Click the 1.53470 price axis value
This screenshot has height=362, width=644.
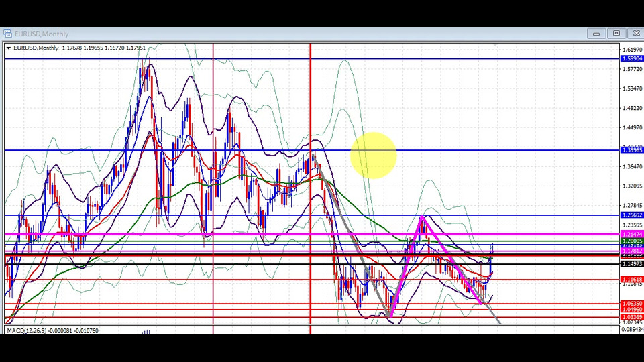coord(632,88)
